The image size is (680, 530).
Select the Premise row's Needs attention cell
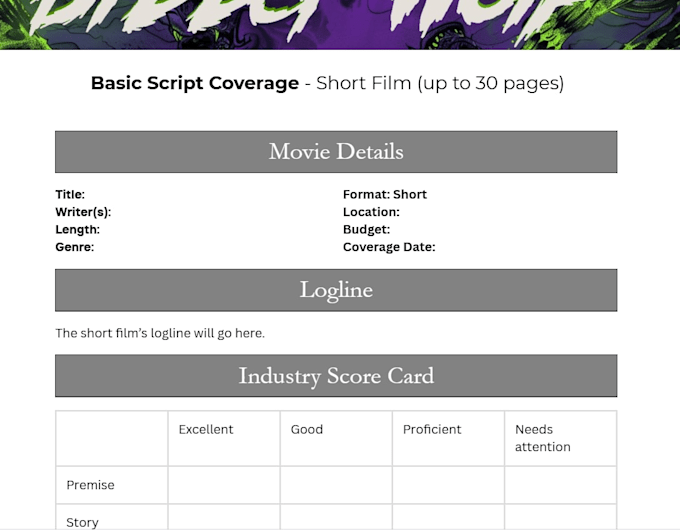click(560, 485)
